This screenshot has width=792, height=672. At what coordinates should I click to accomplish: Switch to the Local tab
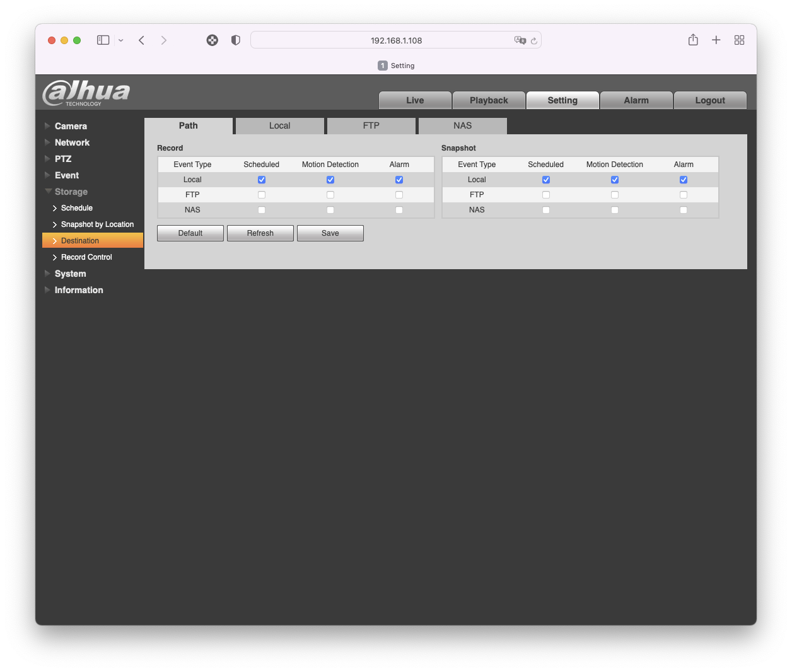[x=280, y=126]
